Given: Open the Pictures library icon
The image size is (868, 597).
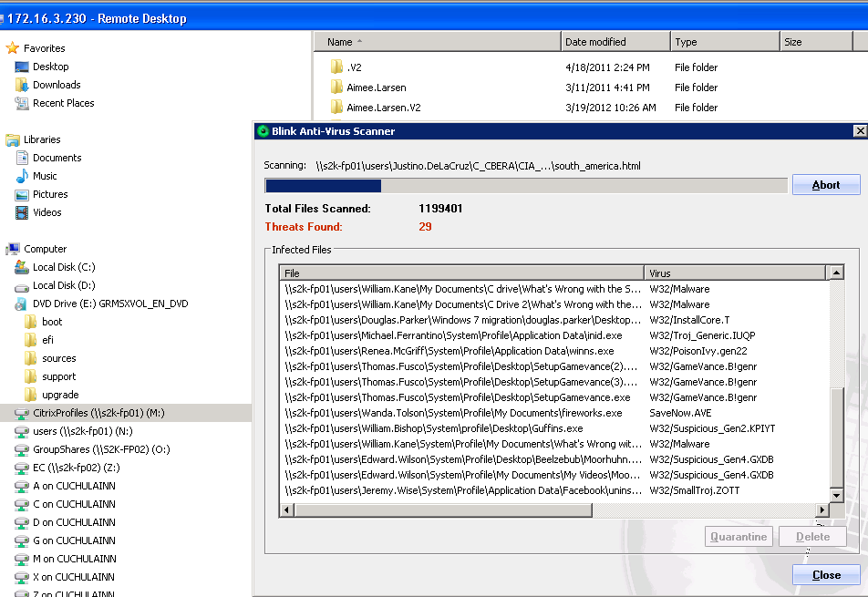Looking at the screenshot, I should pyautogui.click(x=22, y=194).
